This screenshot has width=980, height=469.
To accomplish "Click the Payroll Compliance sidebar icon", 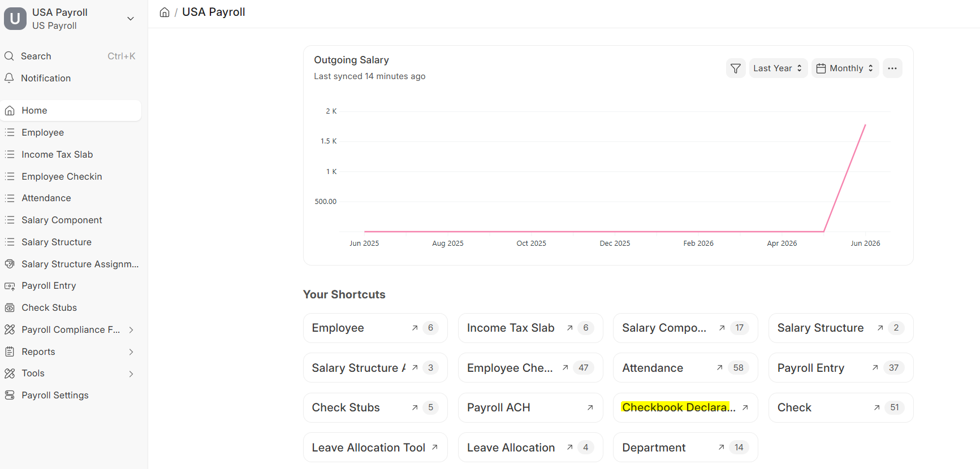I will (10, 329).
